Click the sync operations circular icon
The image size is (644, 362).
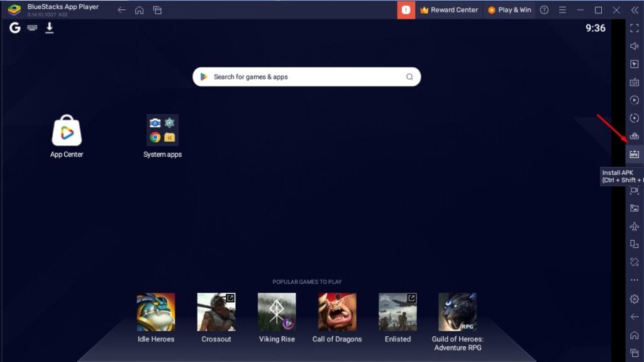[634, 118]
